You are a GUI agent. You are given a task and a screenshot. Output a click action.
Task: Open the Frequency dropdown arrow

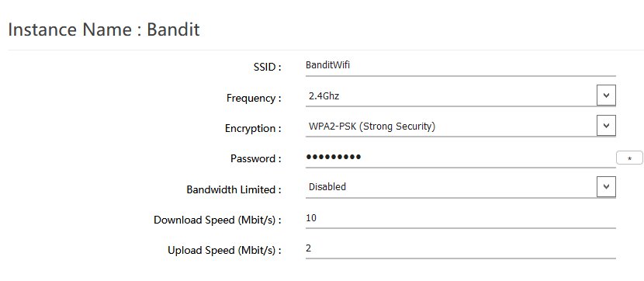pos(606,95)
